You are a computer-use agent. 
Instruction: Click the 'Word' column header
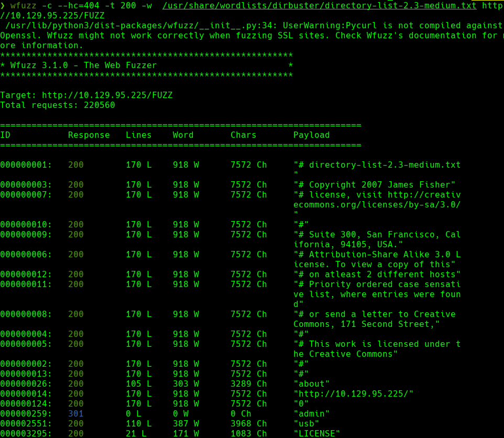[x=183, y=135]
